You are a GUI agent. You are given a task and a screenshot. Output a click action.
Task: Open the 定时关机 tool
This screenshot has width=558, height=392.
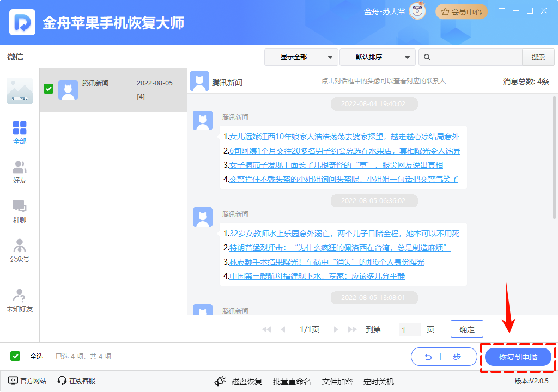pyautogui.click(x=379, y=382)
